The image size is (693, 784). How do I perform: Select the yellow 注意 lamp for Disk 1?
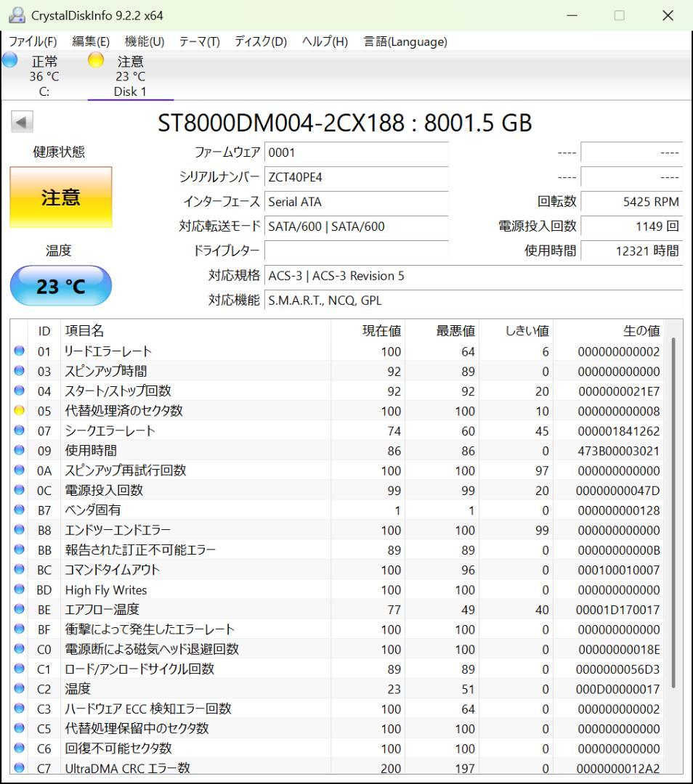tap(94, 61)
